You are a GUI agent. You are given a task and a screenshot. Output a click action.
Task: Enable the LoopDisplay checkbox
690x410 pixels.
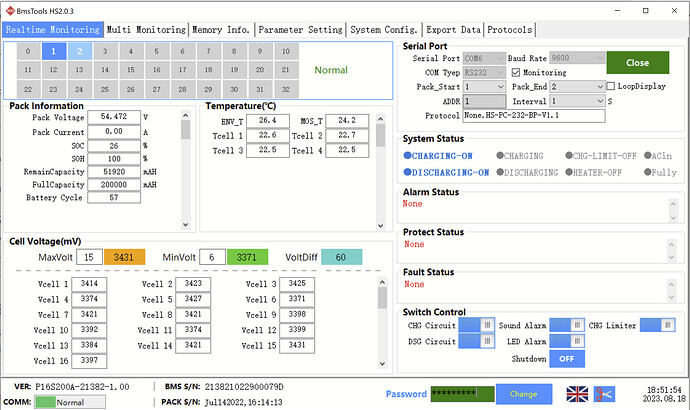[611, 86]
